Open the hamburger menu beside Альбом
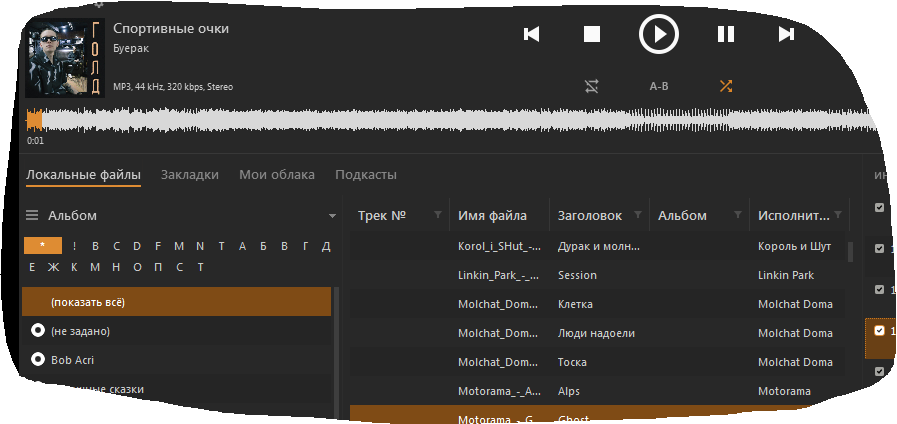 pyautogui.click(x=32, y=216)
